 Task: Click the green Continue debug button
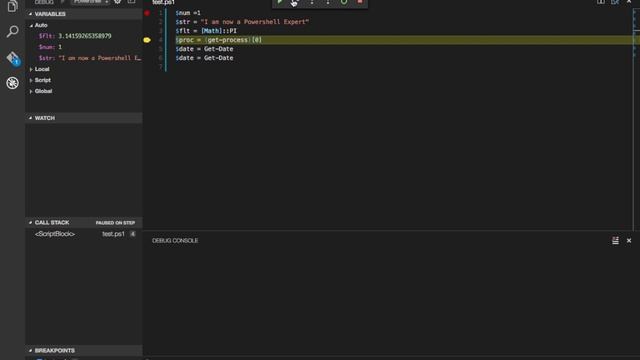click(x=279, y=2)
